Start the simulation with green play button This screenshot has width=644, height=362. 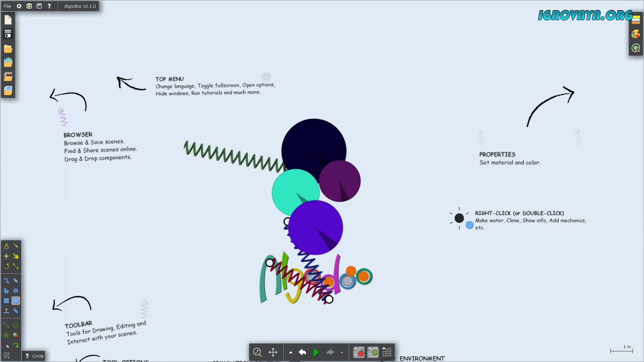click(x=316, y=352)
